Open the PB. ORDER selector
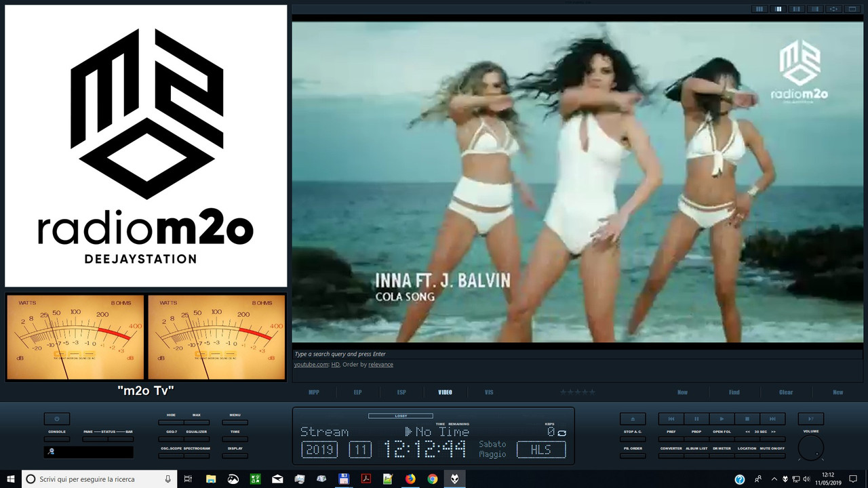 (633, 456)
